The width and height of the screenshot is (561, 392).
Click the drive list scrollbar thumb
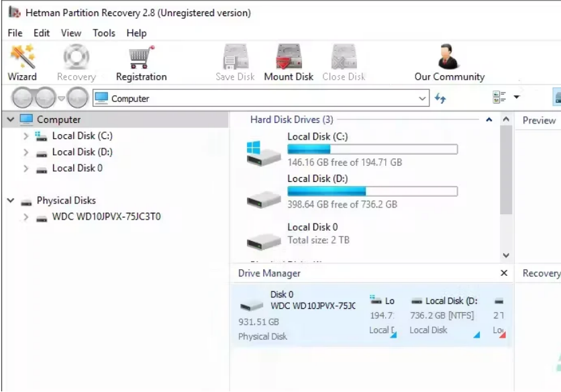(506, 170)
